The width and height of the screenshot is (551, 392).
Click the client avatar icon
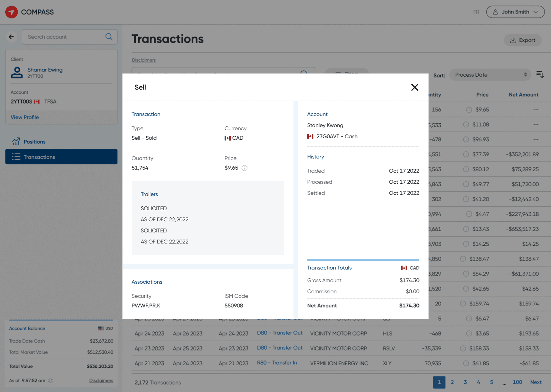point(17,72)
